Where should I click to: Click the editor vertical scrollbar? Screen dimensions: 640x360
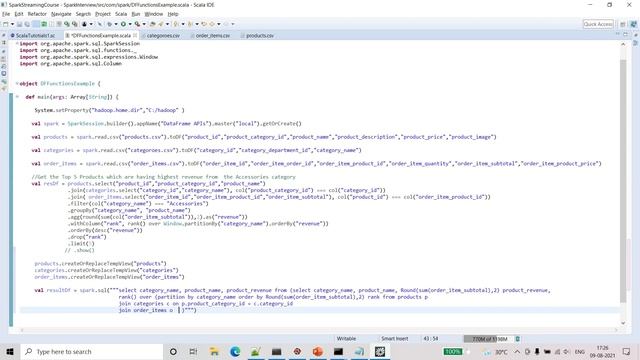[623, 180]
